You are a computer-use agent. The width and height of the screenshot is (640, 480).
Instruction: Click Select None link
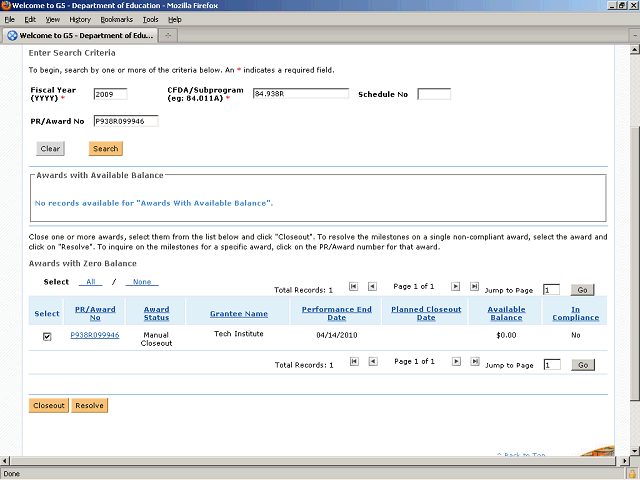(x=142, y=282)
